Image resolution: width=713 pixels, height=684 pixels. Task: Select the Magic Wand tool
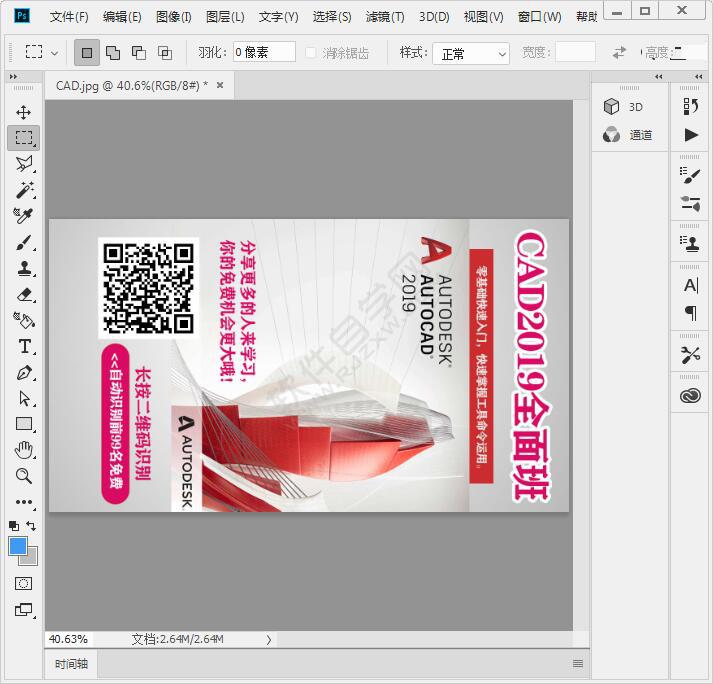(x=25, y=189)
